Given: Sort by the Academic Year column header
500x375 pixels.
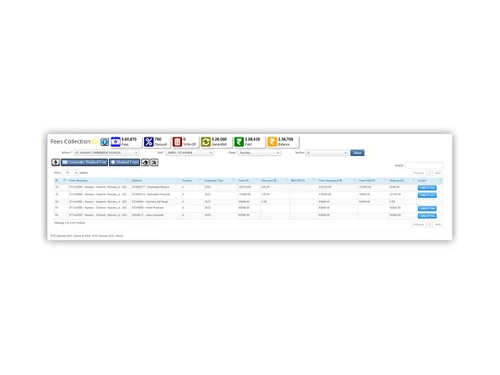Looking at the screenshot, I should 220,180.
